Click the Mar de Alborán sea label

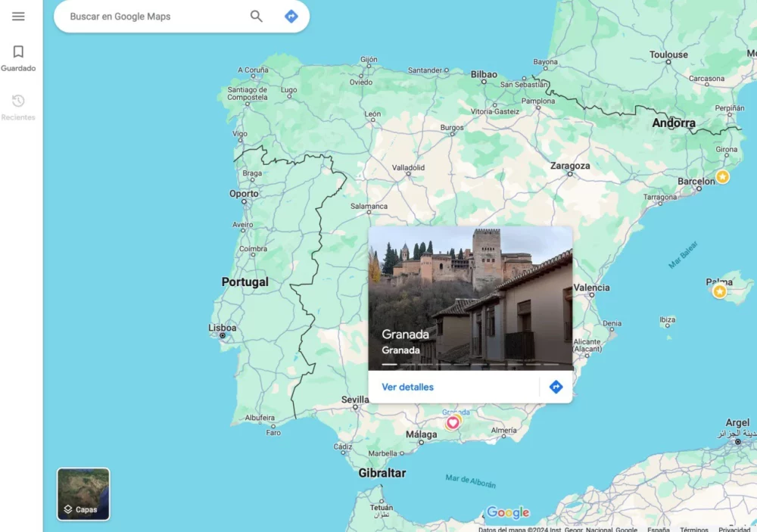tap(471, 481)
